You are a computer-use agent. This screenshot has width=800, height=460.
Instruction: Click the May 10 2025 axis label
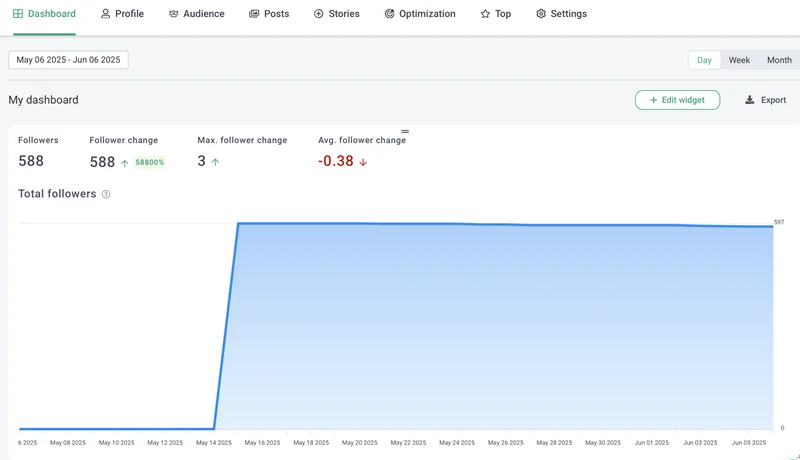pos(116,443)
